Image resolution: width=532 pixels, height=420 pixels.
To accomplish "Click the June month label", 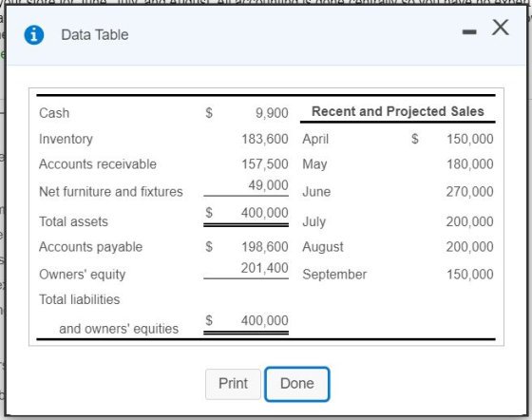I will pyautogui.click(x=316, y=192).
